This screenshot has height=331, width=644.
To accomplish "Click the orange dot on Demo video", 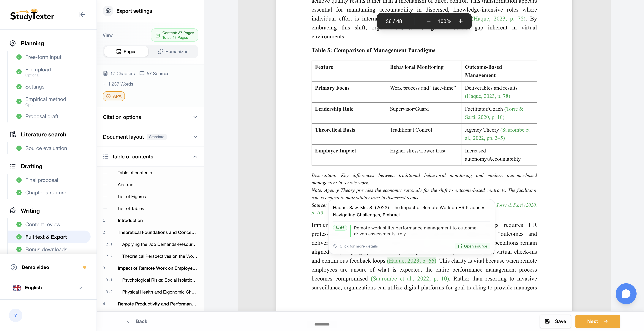I will point(84,267).
